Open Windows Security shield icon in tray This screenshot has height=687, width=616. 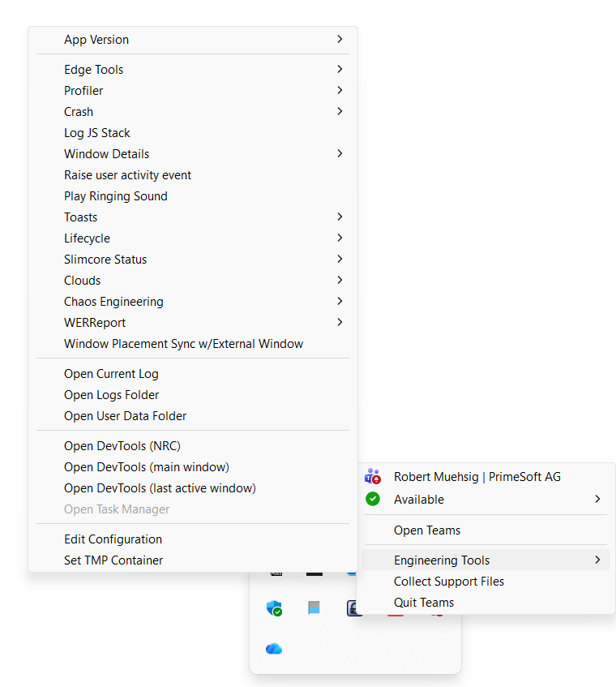tap(275, 608)
